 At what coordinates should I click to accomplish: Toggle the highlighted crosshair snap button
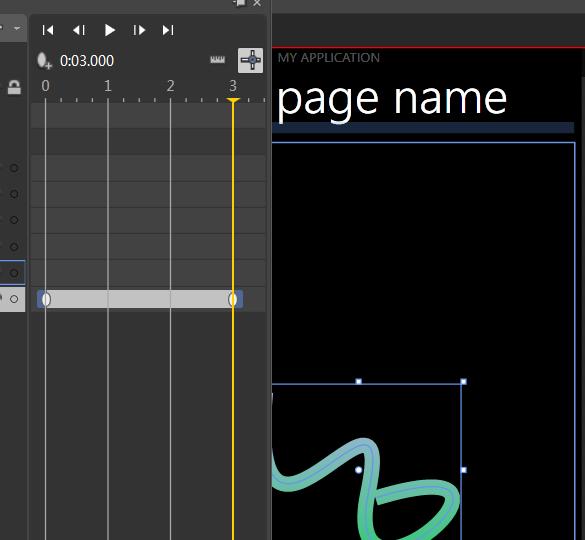pyautogui.click(x=250, y=60)
